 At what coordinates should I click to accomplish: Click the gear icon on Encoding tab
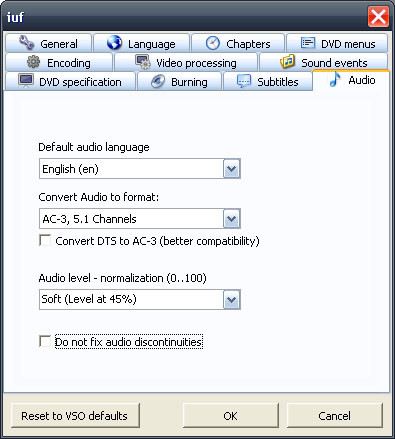coord(33,62)
